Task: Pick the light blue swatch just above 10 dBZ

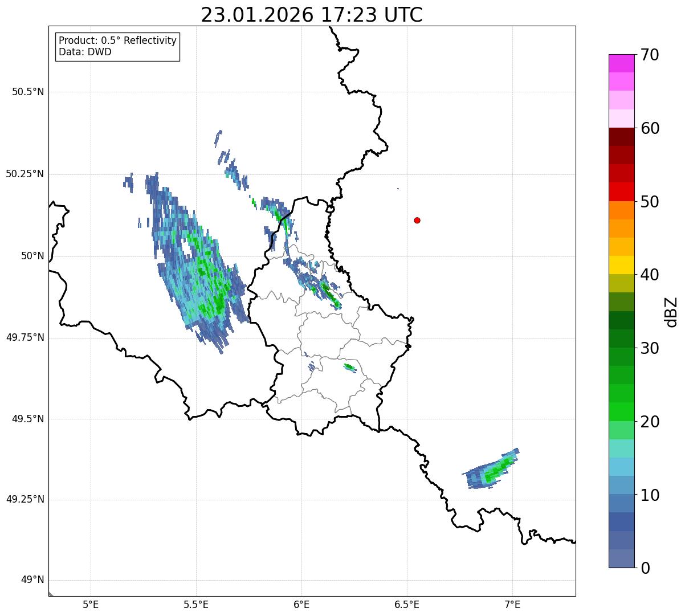Action: tap(622, 485)
